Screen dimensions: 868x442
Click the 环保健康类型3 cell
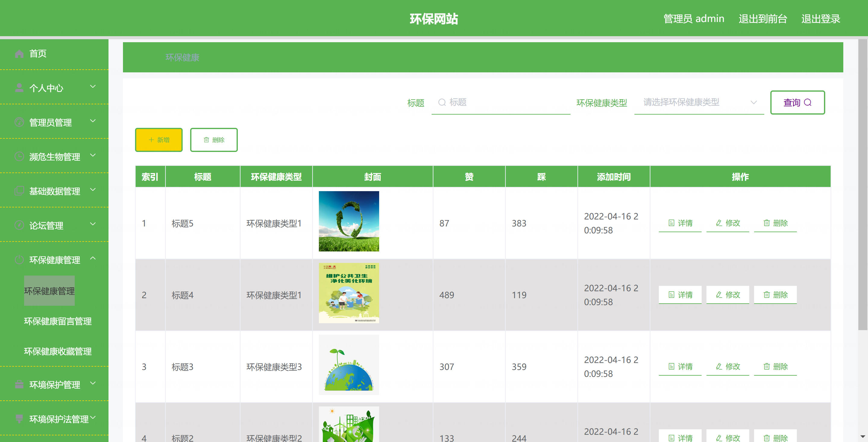pos(276,367)
